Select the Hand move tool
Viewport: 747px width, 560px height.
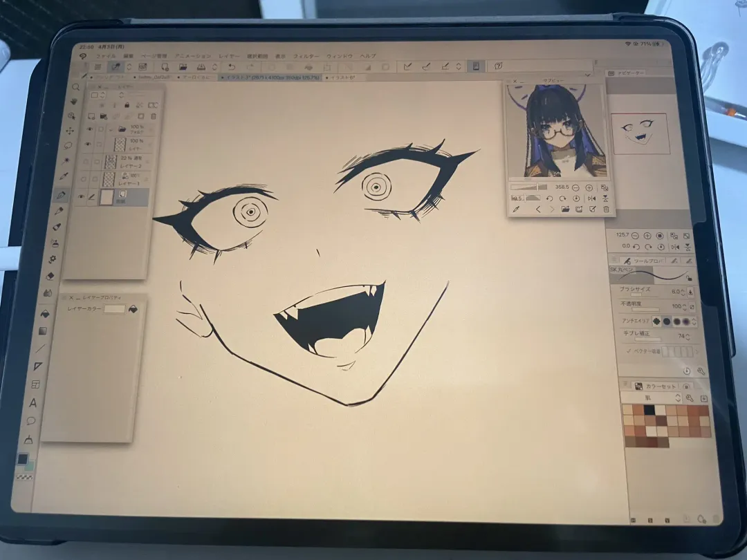pyautogui.click(x=73, y=102)
